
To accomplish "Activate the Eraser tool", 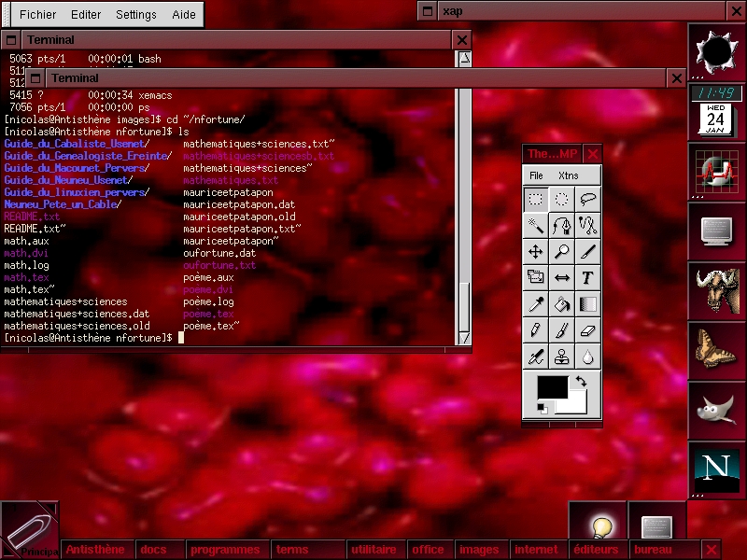I will [x=587, y=329].
